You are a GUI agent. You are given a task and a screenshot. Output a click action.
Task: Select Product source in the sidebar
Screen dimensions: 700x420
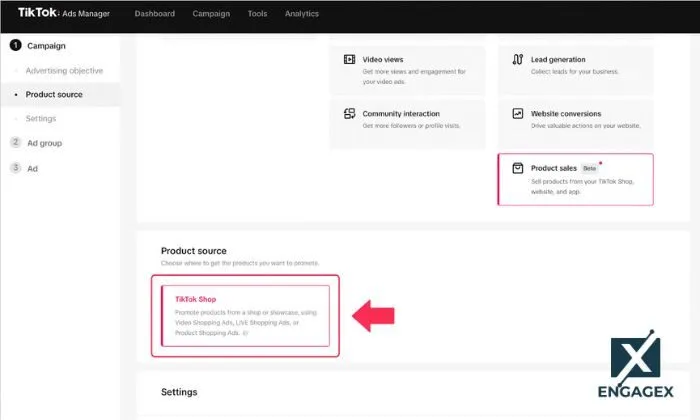tap(54, 95)
